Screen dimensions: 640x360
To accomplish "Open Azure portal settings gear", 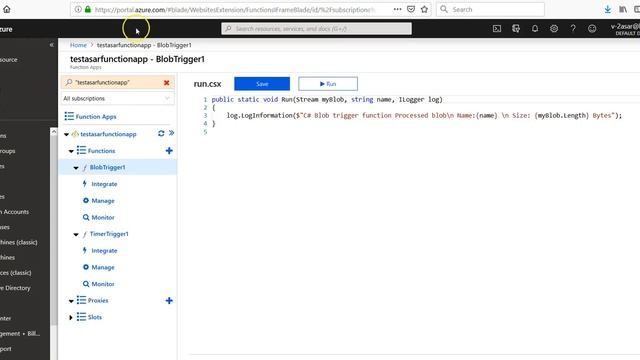I will [554, 29].
